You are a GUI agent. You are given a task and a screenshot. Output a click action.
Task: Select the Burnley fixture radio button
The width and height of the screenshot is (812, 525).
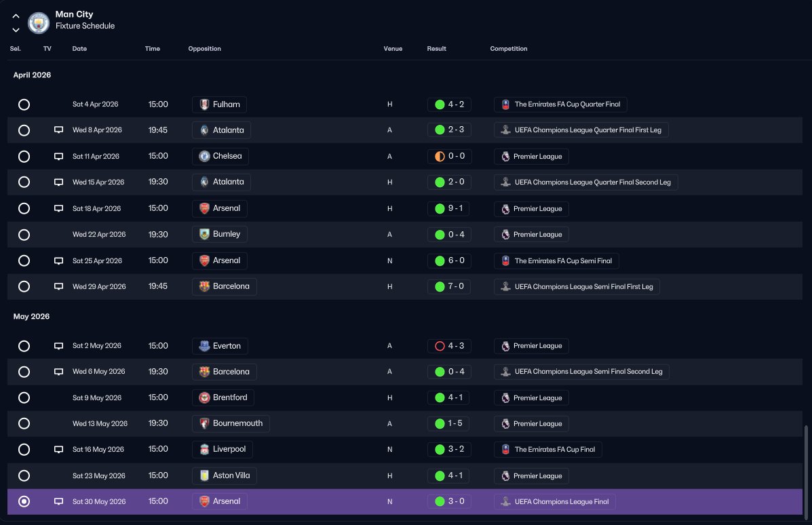coord(24,235)
